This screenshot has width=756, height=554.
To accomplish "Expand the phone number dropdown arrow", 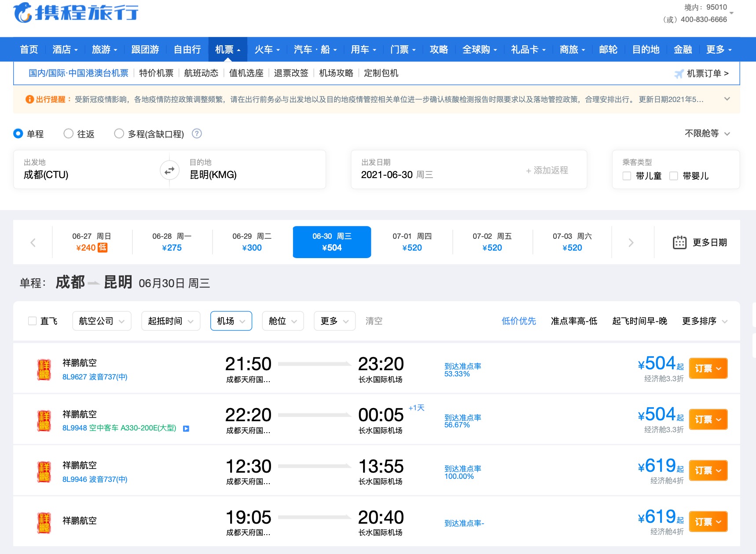I will pos(731,13).
